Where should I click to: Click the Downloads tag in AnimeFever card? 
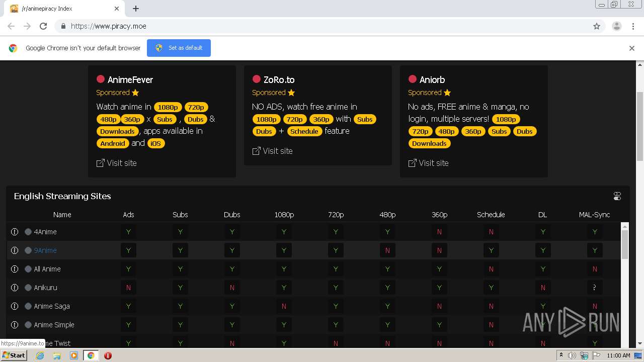click(x=117, y=131)
